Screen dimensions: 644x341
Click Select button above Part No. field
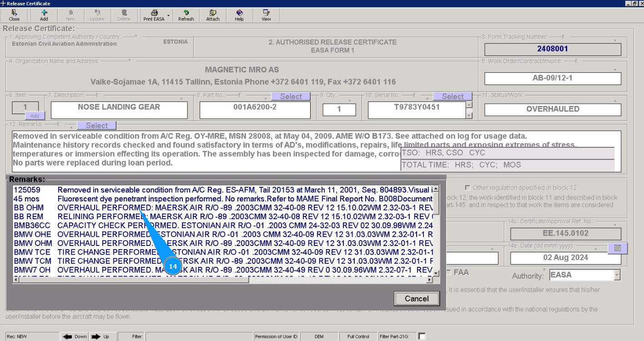(x=291, y=96)
